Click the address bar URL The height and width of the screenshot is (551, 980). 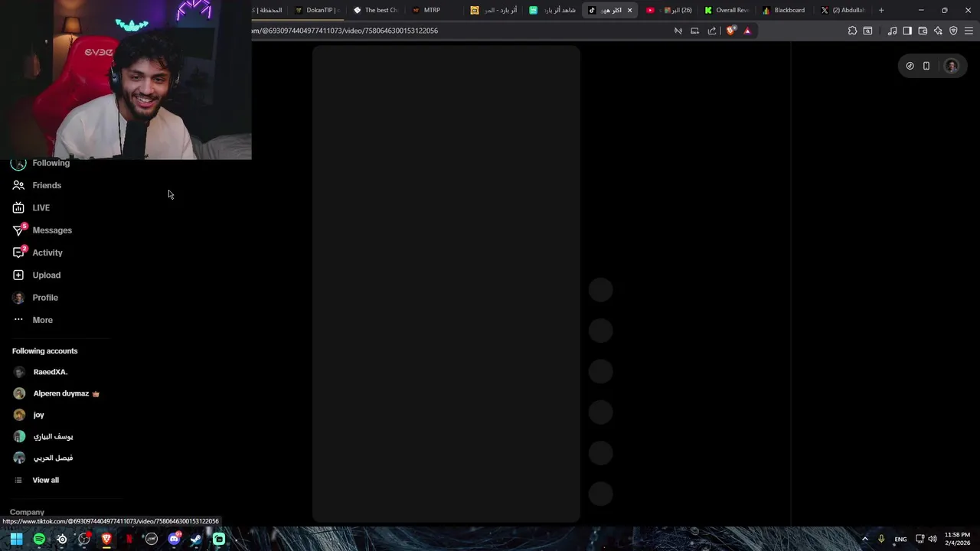[345, 31]
